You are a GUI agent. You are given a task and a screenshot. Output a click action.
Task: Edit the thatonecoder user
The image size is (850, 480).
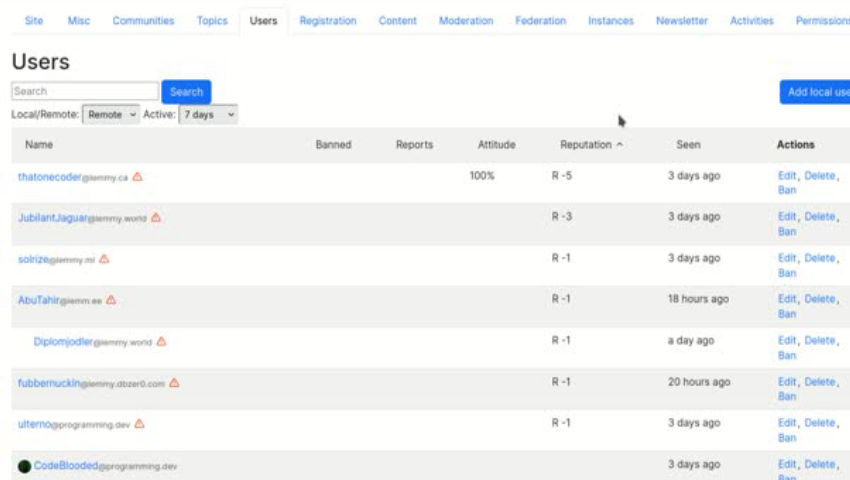click(787, 176)
